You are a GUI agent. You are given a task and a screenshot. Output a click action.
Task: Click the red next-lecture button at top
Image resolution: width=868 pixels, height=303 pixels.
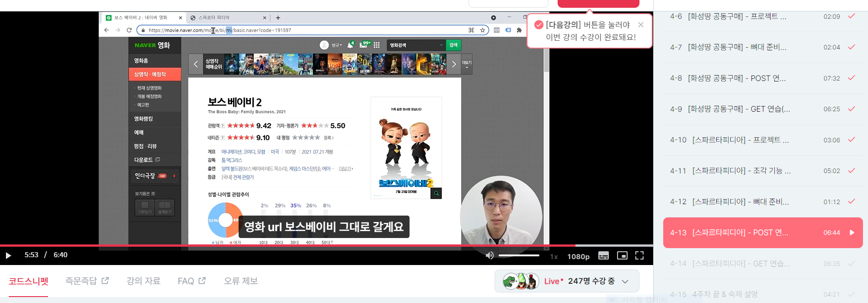[x=598, y=4]
